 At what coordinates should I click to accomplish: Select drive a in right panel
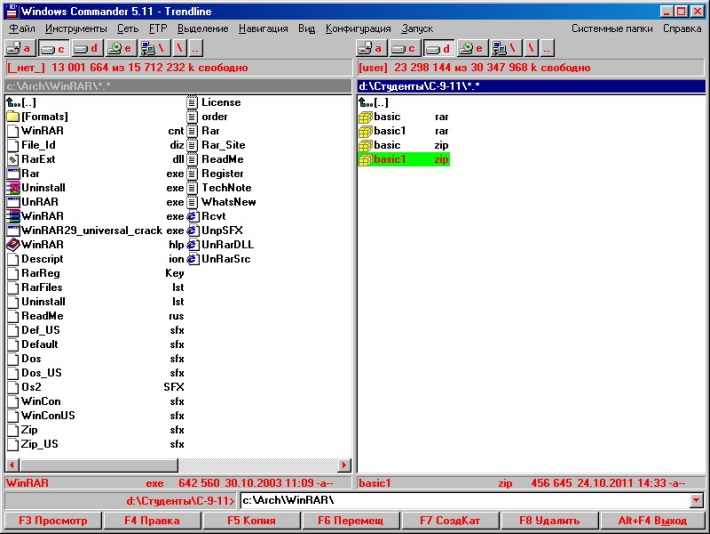click(x=371, y=48)
